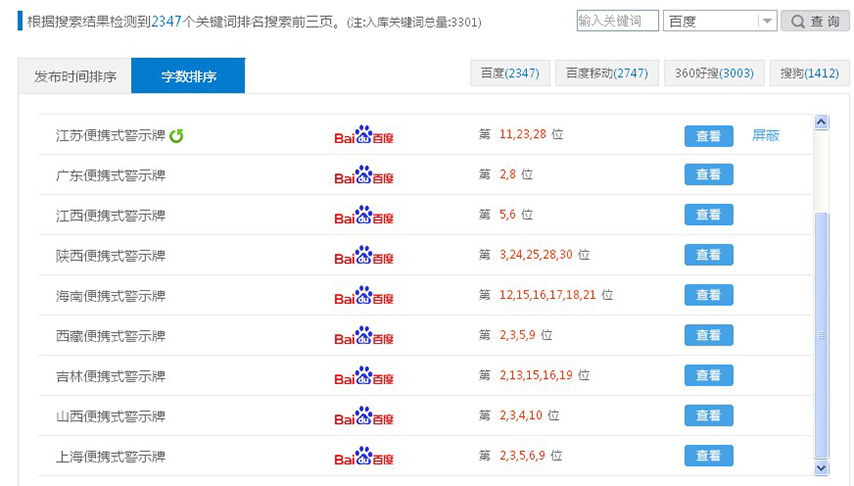Viewport: 854px width, 486px height.
Task: Click 查看 for 江苏便携式警示牌
Action: [x=709, y=136]
